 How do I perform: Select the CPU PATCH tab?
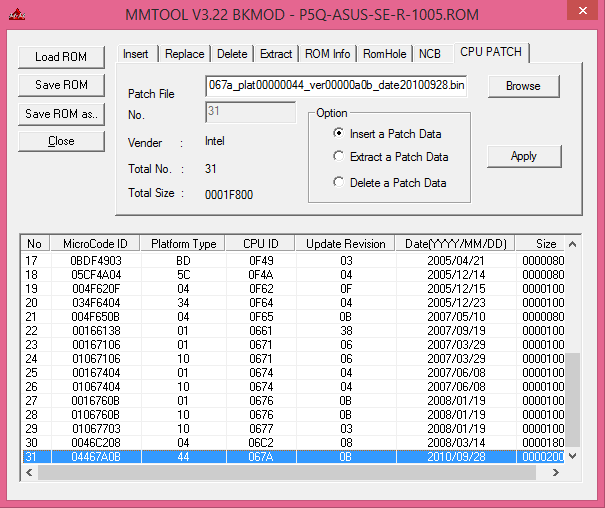point(491,52)
